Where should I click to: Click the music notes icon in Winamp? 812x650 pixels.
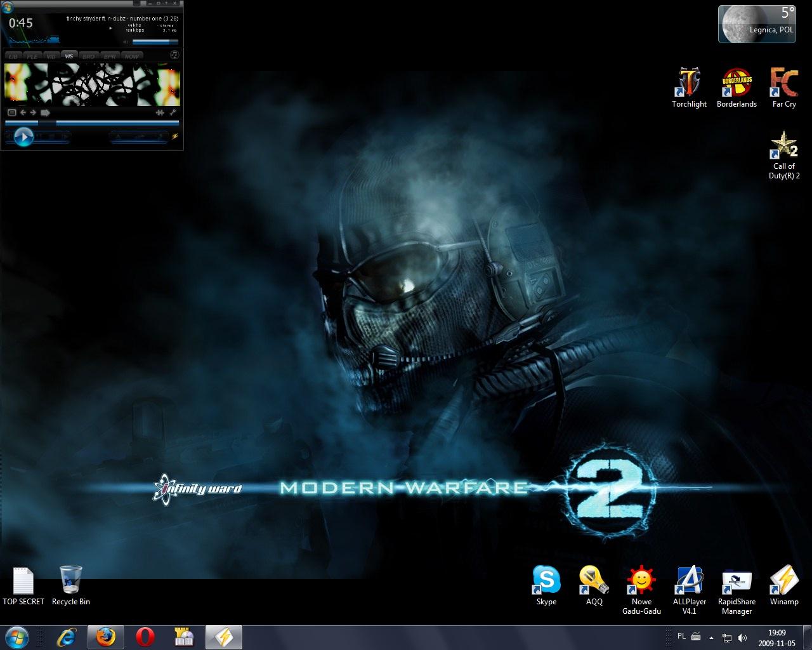175,56
